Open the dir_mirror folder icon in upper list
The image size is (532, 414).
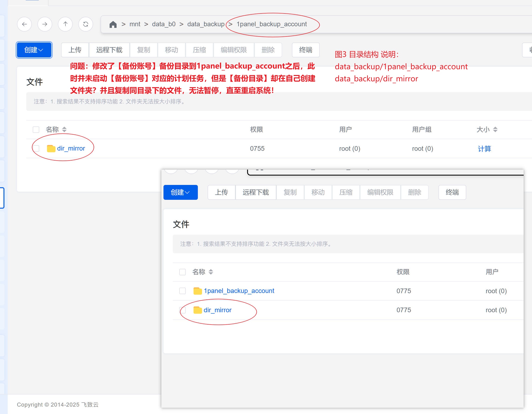coord(51,148)
